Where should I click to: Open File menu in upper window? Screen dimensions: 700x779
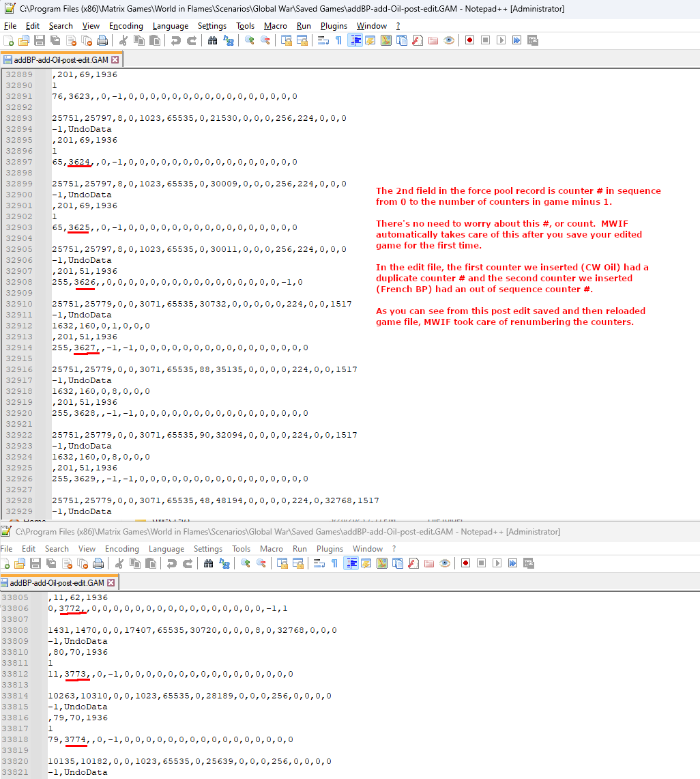10,26
